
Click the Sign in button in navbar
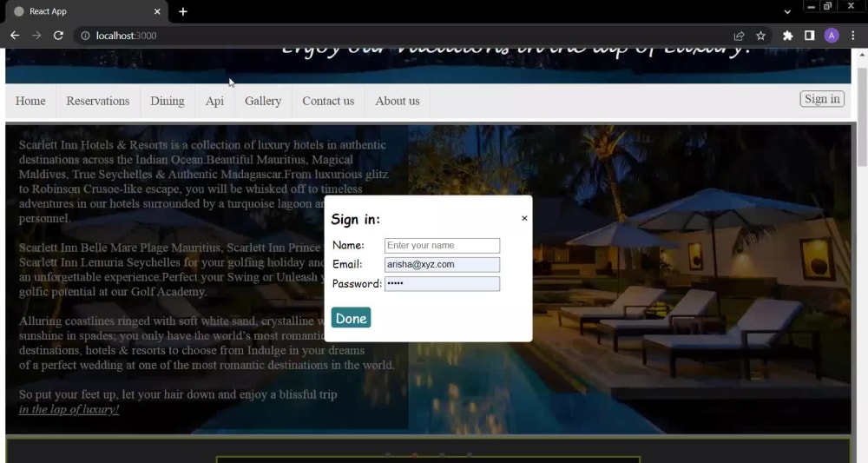822,98
